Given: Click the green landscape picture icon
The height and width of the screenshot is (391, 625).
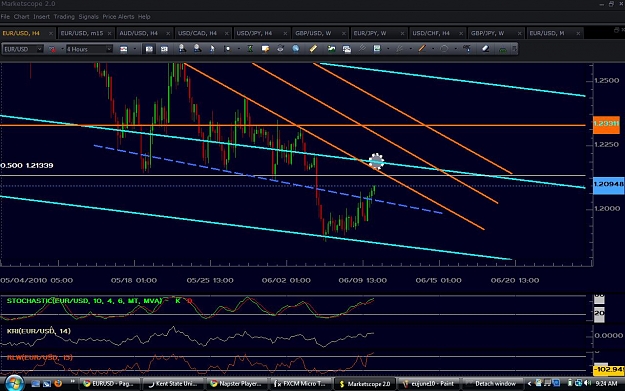Looking at the screenshot, I should 331,49.
